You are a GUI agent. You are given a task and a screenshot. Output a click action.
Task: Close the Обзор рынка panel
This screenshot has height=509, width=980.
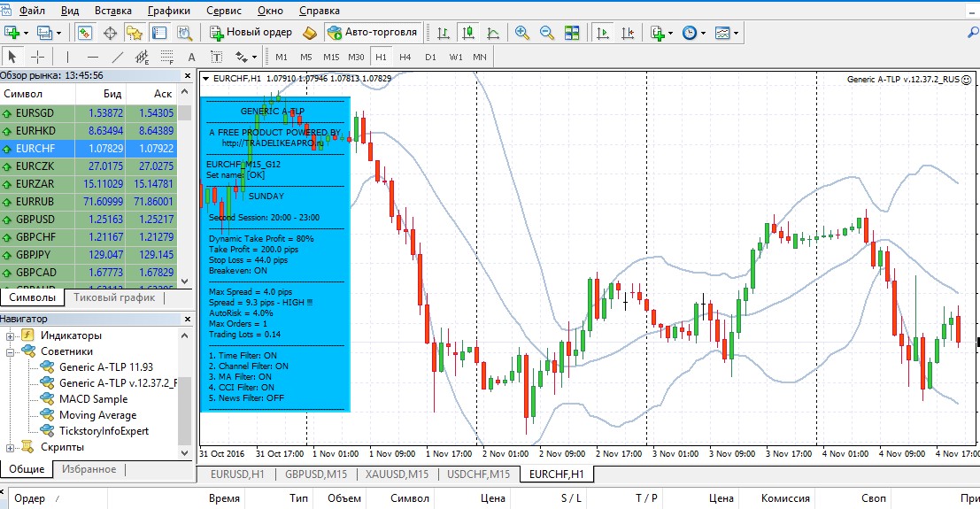click(x=187, y=75)
